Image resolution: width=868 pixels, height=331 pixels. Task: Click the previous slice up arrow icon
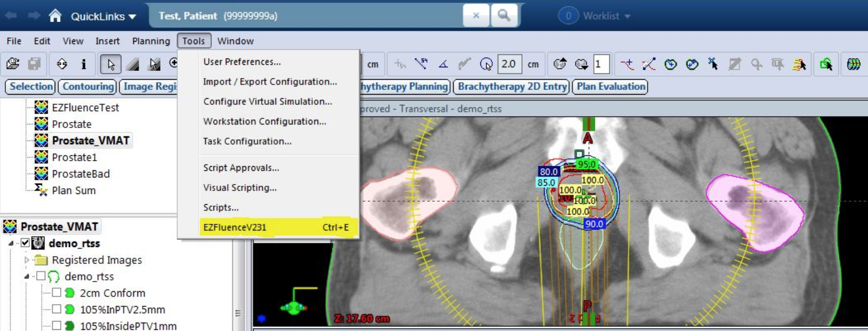point(560,64)
